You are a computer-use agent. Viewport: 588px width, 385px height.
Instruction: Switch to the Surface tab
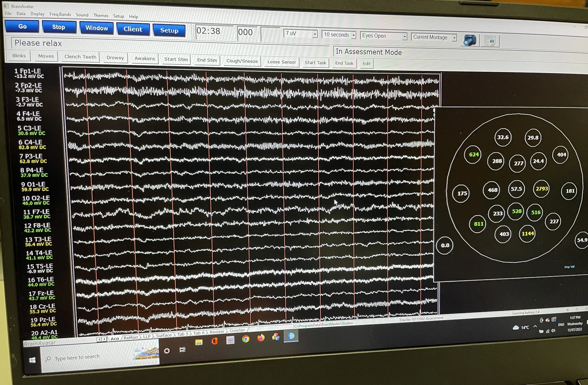163,335
